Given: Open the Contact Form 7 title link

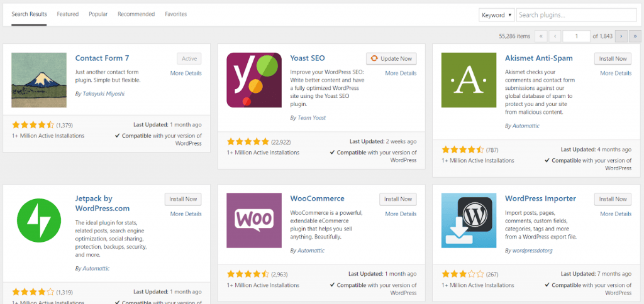Looking at the screenshot, I should click(103, 58).
